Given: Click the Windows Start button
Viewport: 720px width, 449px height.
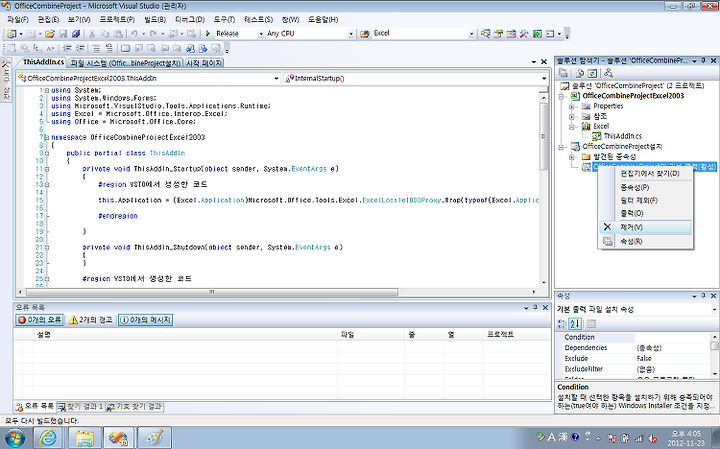Looking at the screenshot, I should click(14, 438).
